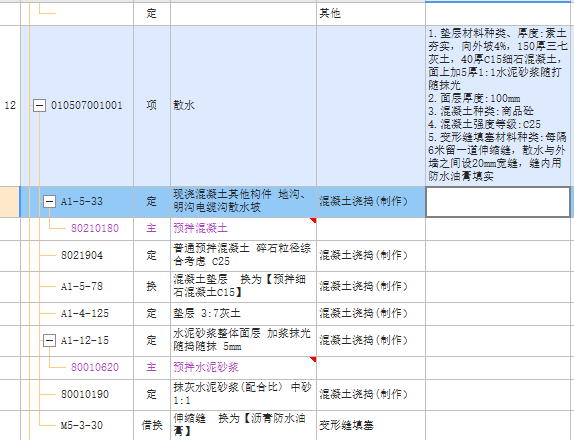
Task: Select the 预拌水泥砂浆 name cell
Action: (x=243, y=368)
